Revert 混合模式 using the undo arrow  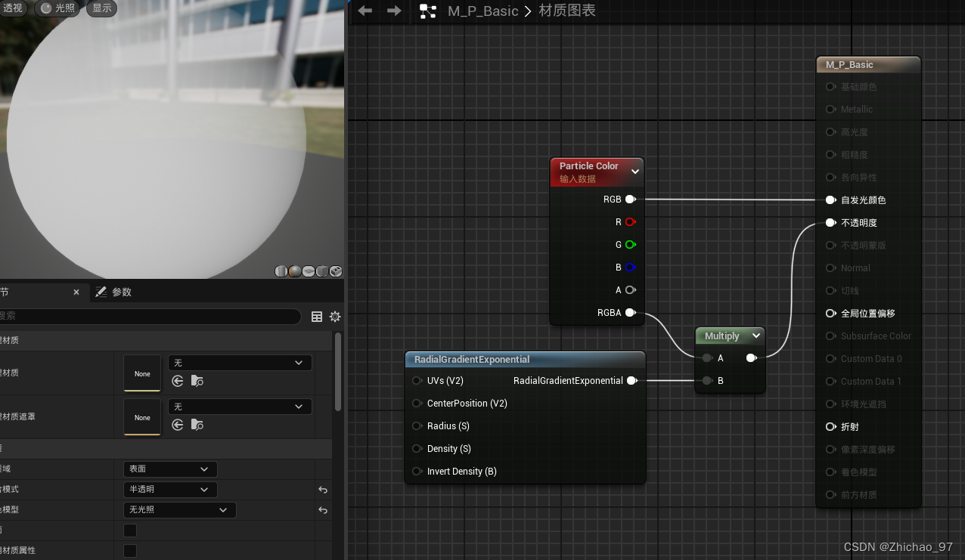tap(323, 490)
